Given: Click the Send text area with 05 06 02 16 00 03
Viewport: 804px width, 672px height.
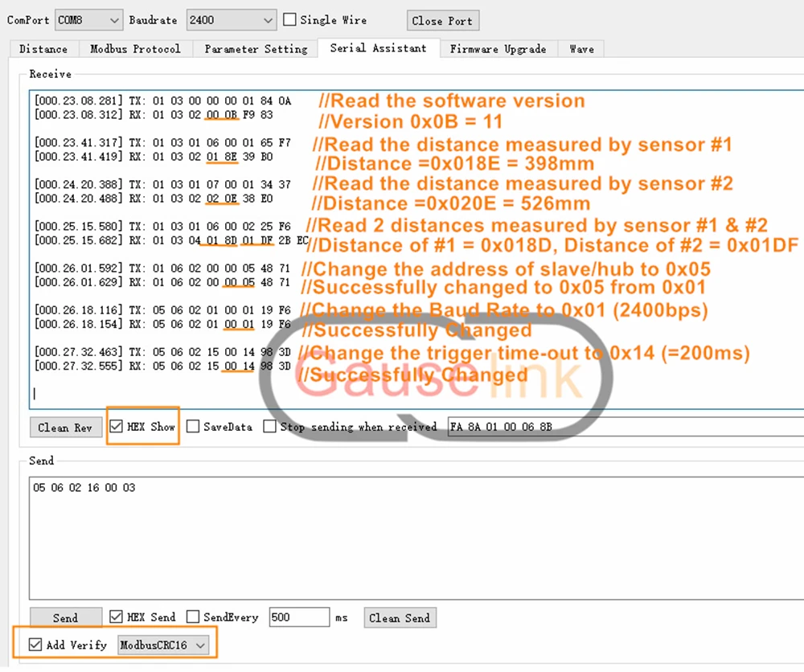Looking at the screenshot, I should tap(416, 538).
